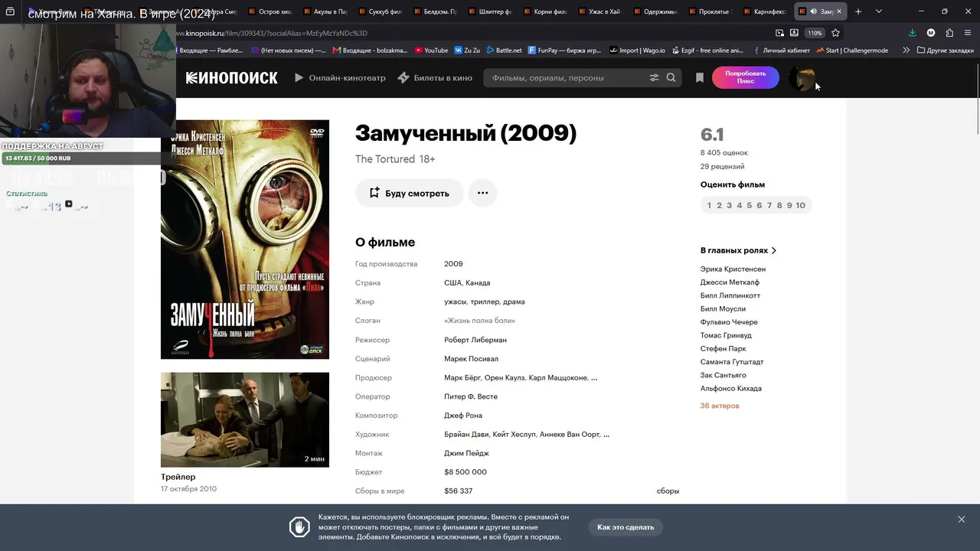Image resolution: width=980 pixels, height=551 pixels.
Task: Rate the film 3
Action: pos(729,205)
